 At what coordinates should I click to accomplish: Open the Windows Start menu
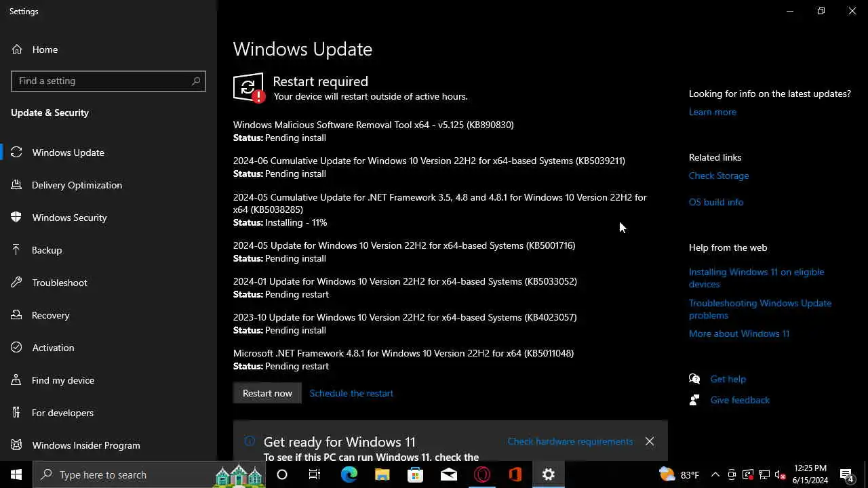[16, 474]
